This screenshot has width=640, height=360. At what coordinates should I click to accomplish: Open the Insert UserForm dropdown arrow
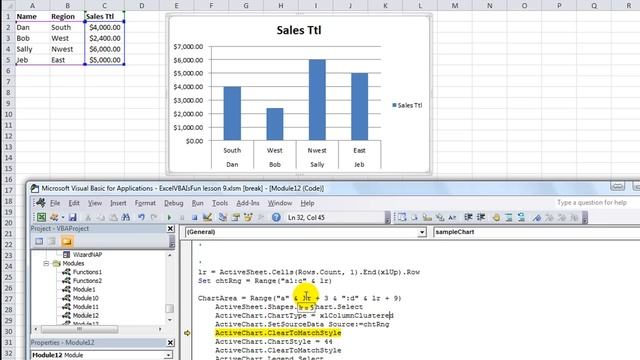[x=63, y=218]
